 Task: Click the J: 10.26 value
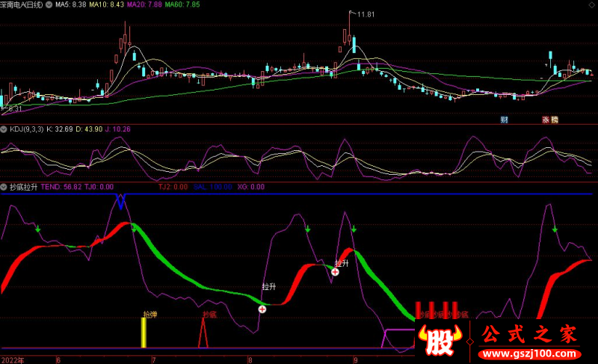[118, 129]
